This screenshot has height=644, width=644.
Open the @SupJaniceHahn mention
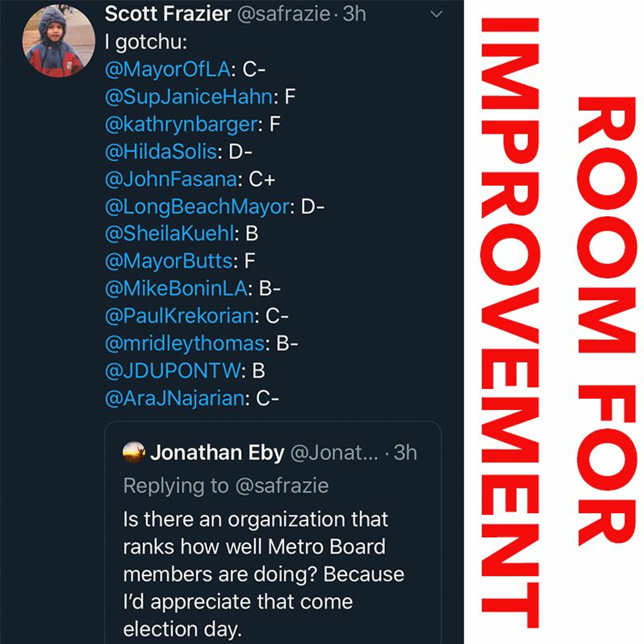click(x=189, y=97)
